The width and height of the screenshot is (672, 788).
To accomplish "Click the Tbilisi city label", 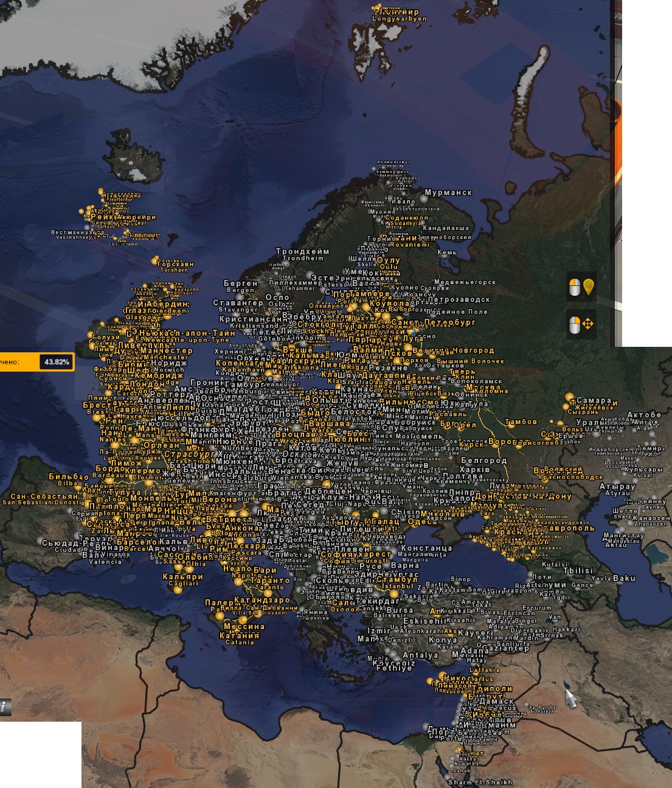I will click(x=578, y=571).
